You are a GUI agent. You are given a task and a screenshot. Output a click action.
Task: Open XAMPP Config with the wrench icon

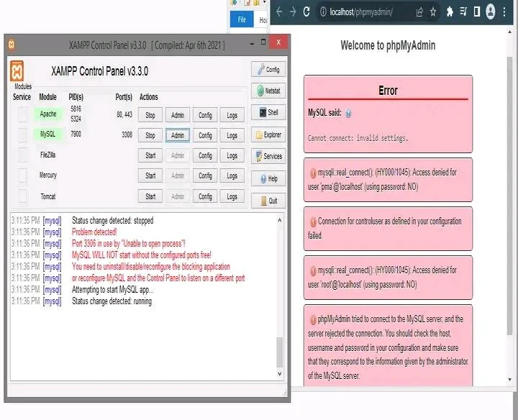tap(268, 69)
